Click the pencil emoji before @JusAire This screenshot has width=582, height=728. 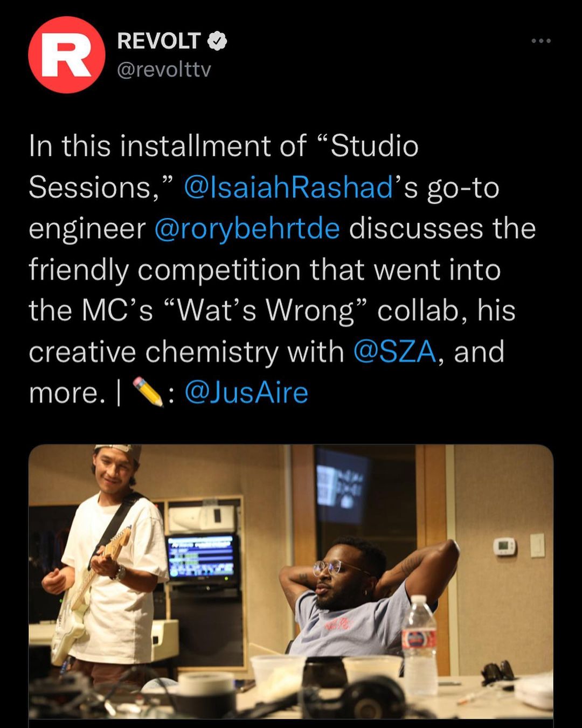(x=148, y=392)
